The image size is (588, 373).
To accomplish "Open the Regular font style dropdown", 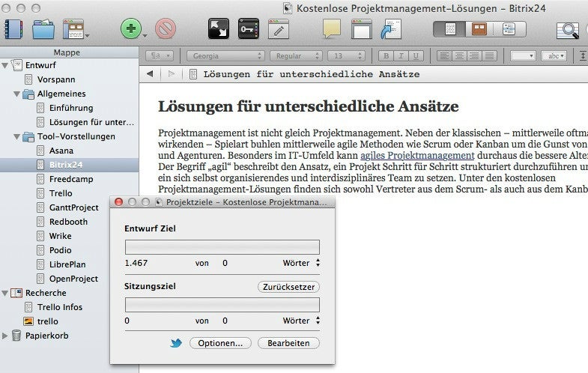I will (x=297, y=56).
